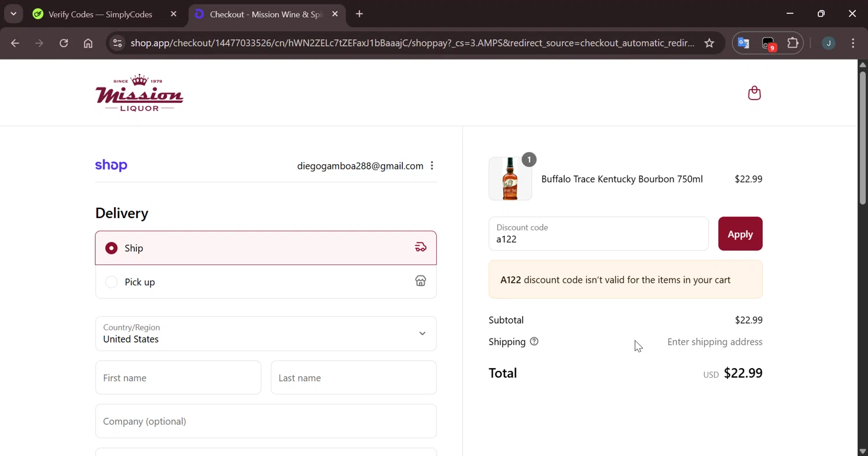Go back to previous page
The image size is (868, 456).
(15, 43)
